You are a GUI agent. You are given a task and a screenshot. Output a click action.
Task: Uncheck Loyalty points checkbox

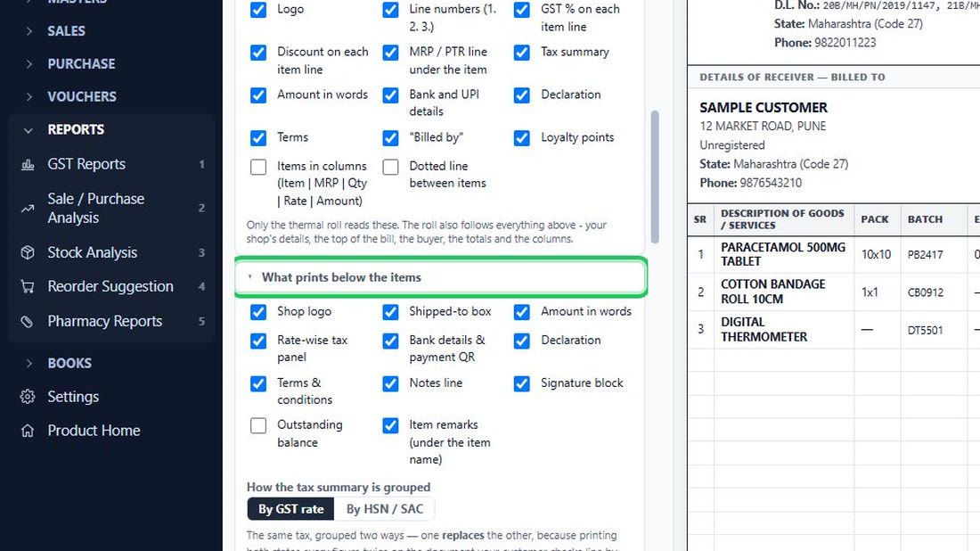(522, 137)
